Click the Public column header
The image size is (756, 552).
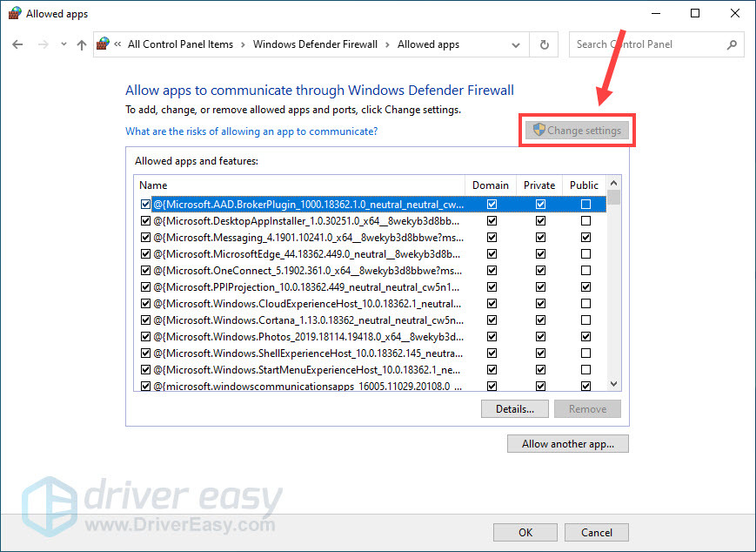tap(584, 185)
